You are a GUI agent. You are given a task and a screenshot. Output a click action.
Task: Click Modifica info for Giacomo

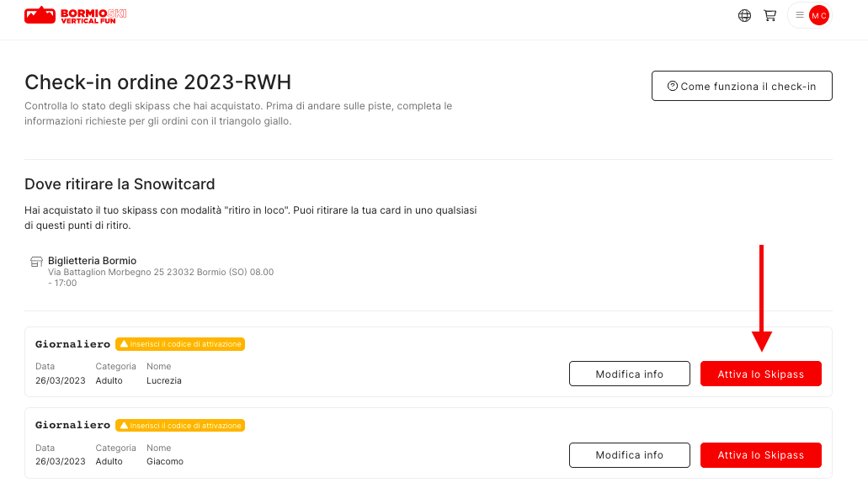(630, 454)
